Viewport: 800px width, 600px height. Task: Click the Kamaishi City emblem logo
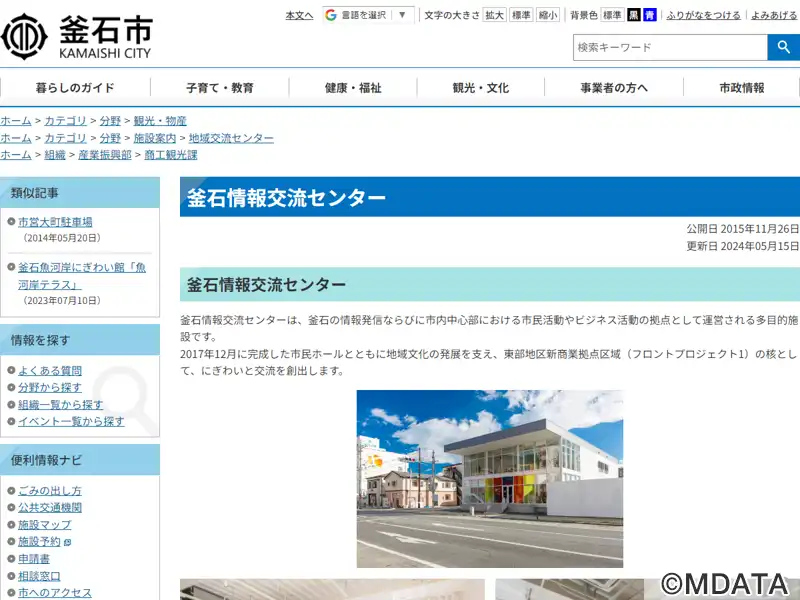tap(24, 37)
